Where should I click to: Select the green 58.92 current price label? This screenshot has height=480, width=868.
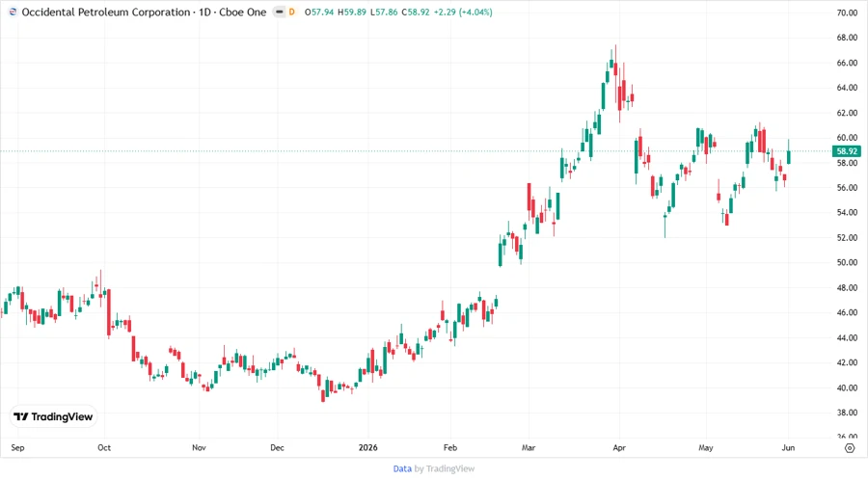(847, 151)
